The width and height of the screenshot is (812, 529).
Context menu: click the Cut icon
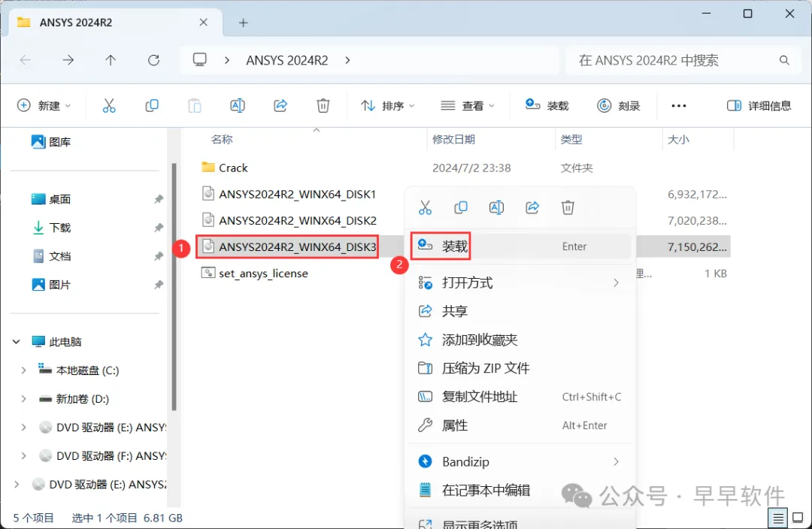(x=425, y=207)
